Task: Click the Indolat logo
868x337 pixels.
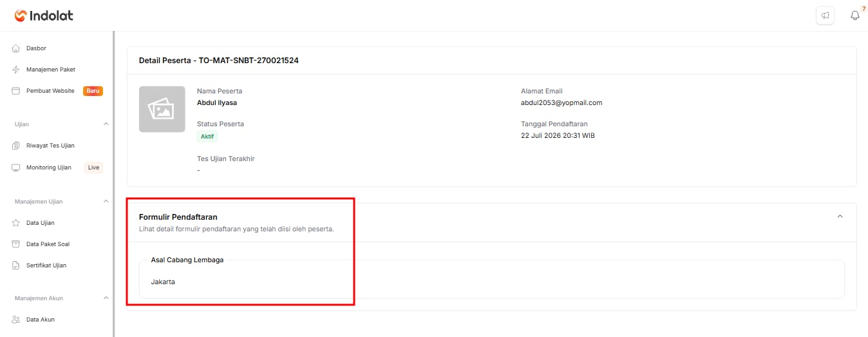Action: (x=43, y=15)
